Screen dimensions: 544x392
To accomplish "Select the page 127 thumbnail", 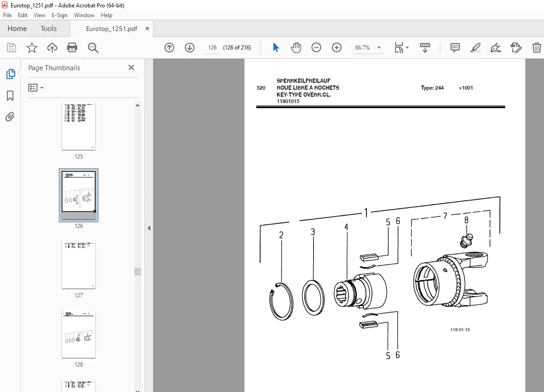I will click(79, 265).
